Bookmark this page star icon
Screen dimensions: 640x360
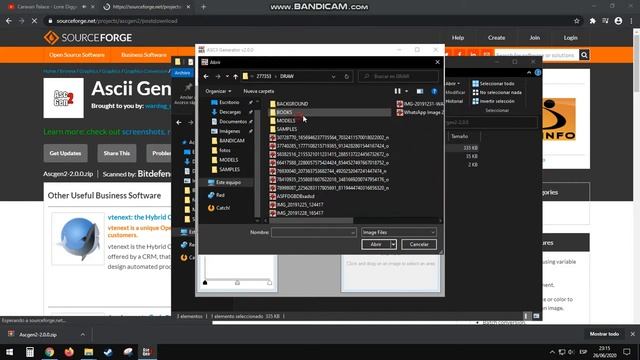coord(577,21)
